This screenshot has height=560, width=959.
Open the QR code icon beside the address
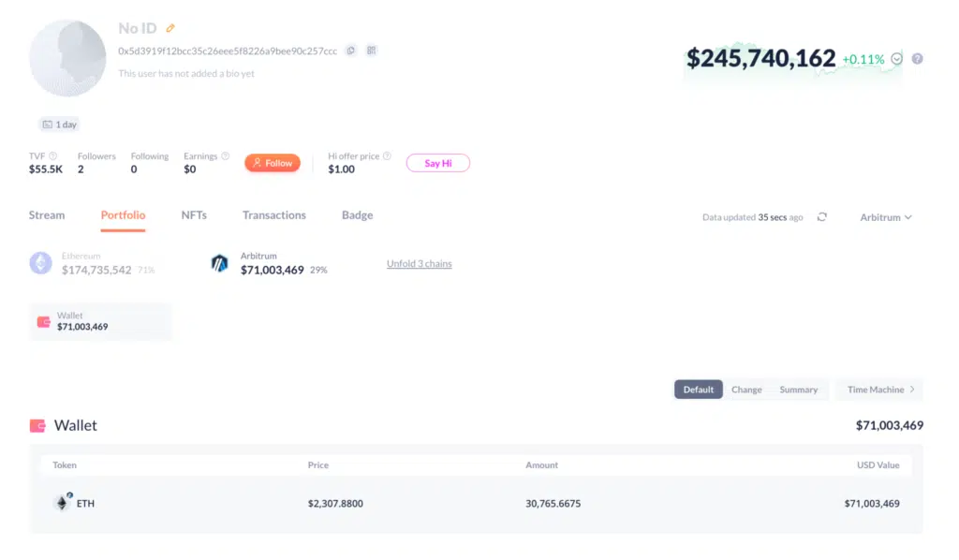371,50
